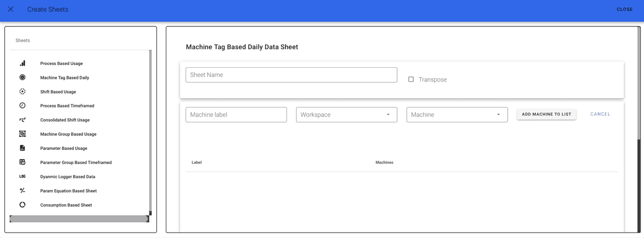Click the Param Equation plus-minus icon
The height and width of the screenshot is (238, 644).
coord(23,191)
